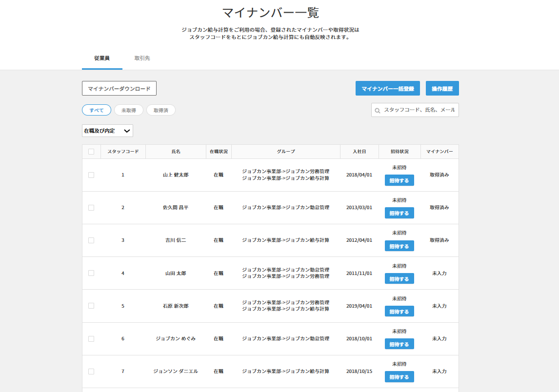Screen dimensions: 559x392
Task: Switch to the 取引先 tab
Action: point(142,58)
